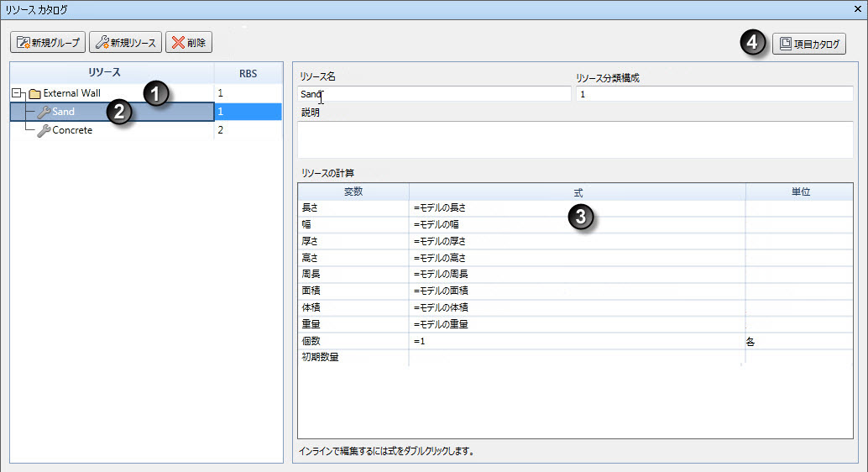Collapse the External Wall group
868x472 pixels.
17,93
